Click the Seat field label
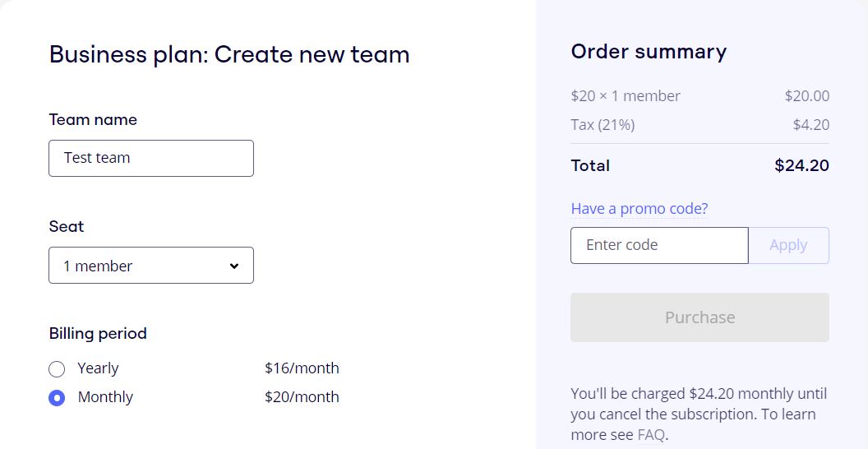This screenshot has width=868, height=449. [67, 226]
